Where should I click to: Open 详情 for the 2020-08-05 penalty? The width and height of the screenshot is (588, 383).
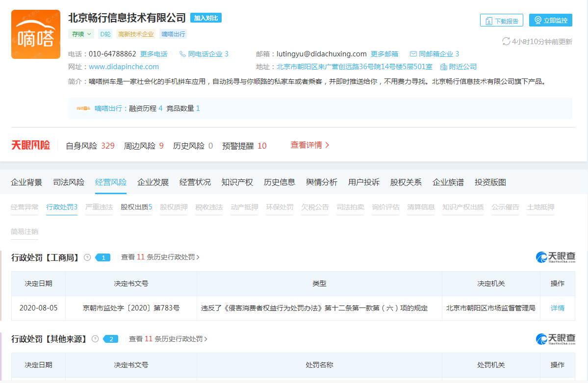click(x=557, y=308)
